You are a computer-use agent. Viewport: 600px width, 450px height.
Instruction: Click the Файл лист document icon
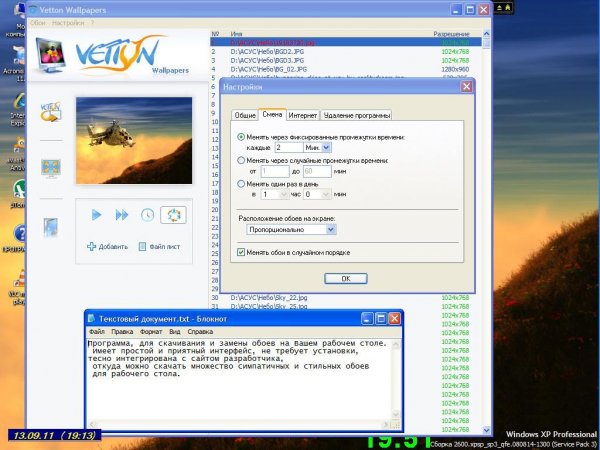coord(144,246)
